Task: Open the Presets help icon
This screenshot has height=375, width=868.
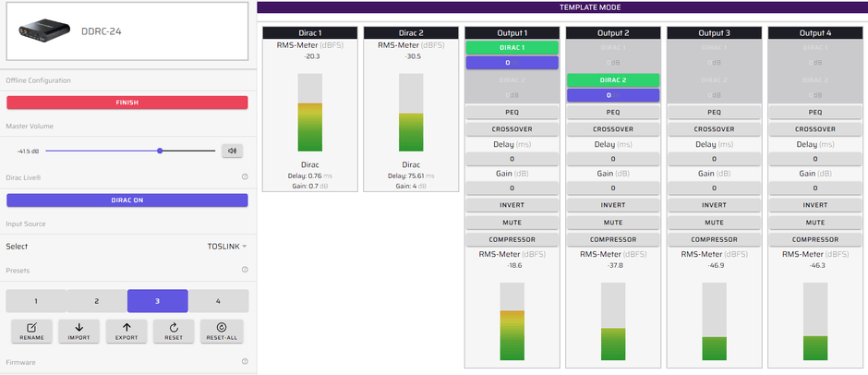Action: 245,270
